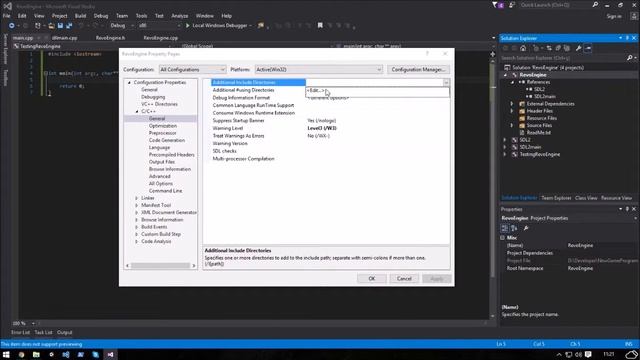Open the Action Center notification icon in tray
The width and height of the screenshot is (640, 360).
pos(588,354)
